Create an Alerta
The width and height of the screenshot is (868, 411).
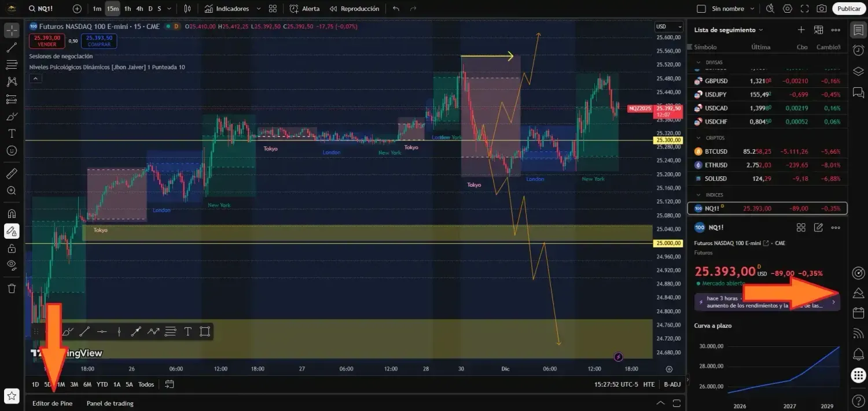pyautogui.click(x=304, y=9)
